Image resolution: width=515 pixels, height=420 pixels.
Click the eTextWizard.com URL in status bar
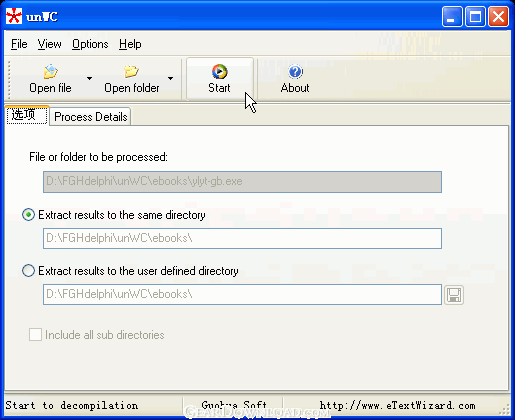tap(397, 405)
